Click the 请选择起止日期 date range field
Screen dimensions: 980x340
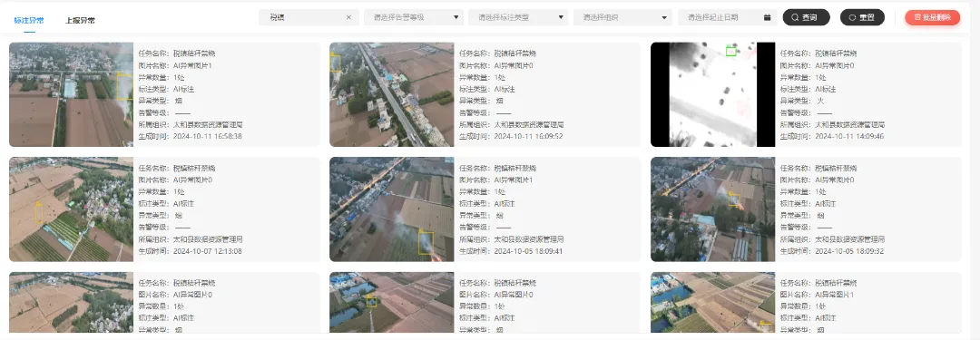[728, 17]
